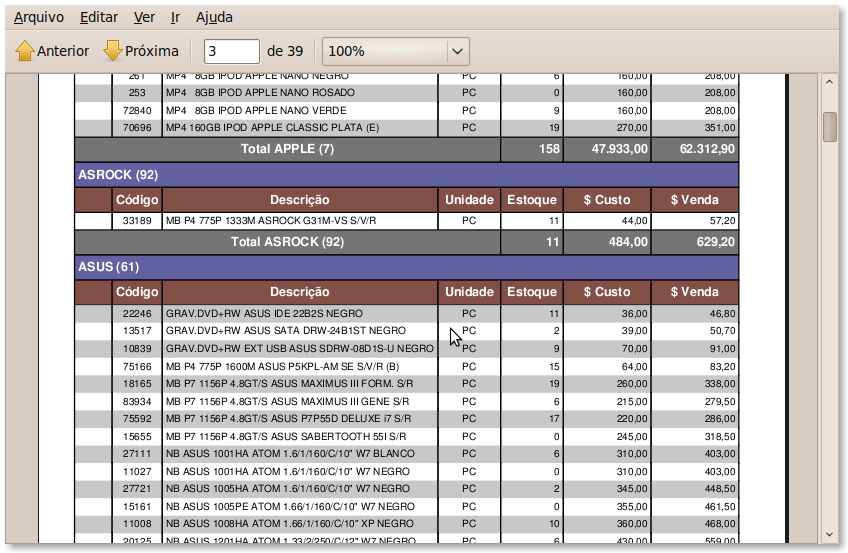Select MP4 8GB IPOD APPLE NANO ROSADO
The width and height of the screenshot is (848, 553).
click(260, 92)
